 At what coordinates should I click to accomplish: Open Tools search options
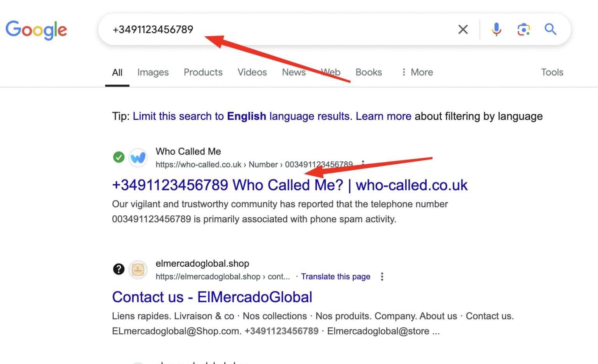[552, 72]
